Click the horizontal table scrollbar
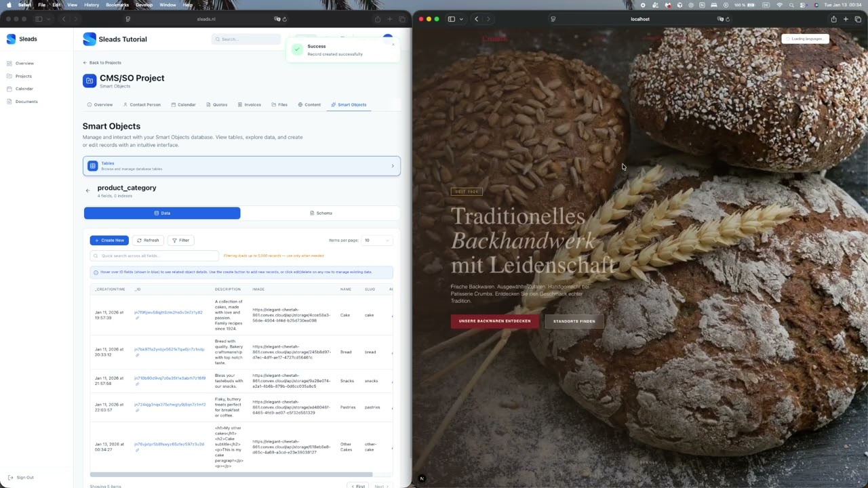The width and height of the screenshot is (868, 488). pyautogui.click(x=231, y=474)
